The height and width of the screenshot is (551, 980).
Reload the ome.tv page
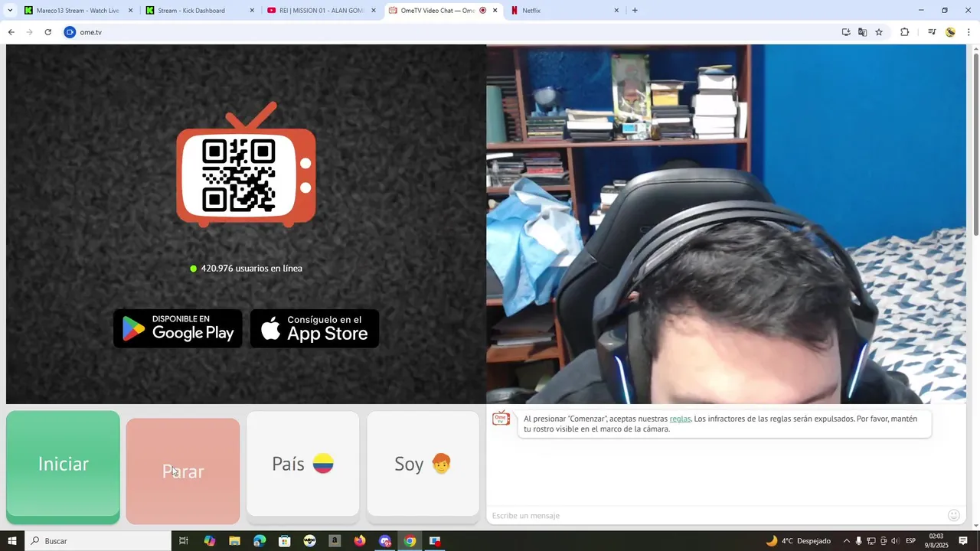coord(47,32)
